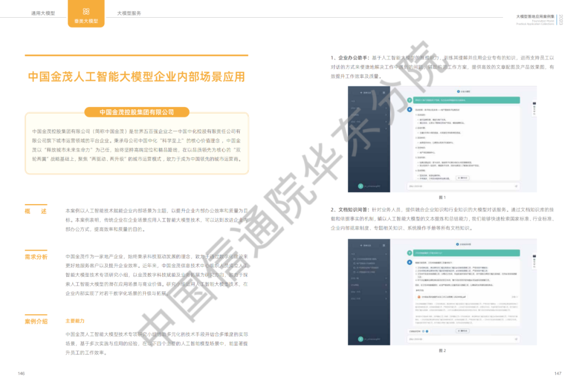This screenshot has width=579, height=392.
Task: Click the 图 1 caption
Action: 442,197
